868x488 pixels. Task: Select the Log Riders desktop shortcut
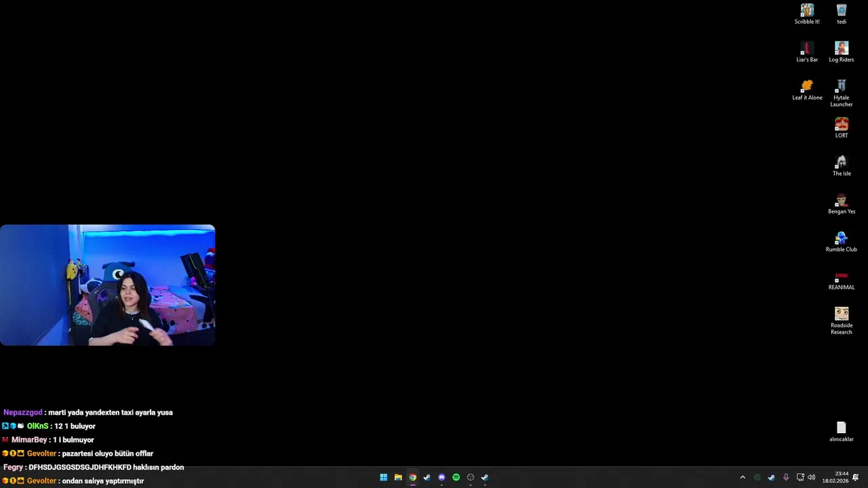pyautogui.click(x=842, y=52)
